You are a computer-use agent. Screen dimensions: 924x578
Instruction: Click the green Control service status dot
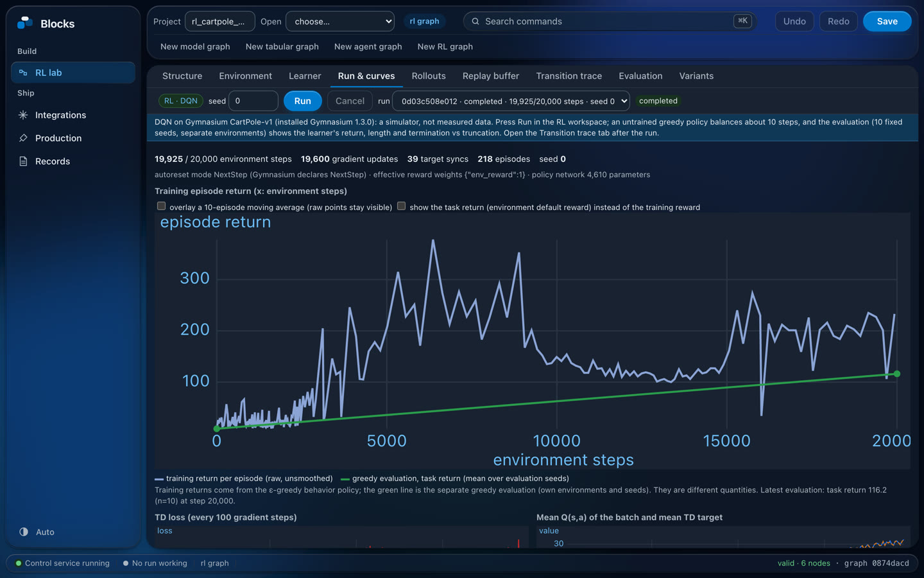[19, 563]
